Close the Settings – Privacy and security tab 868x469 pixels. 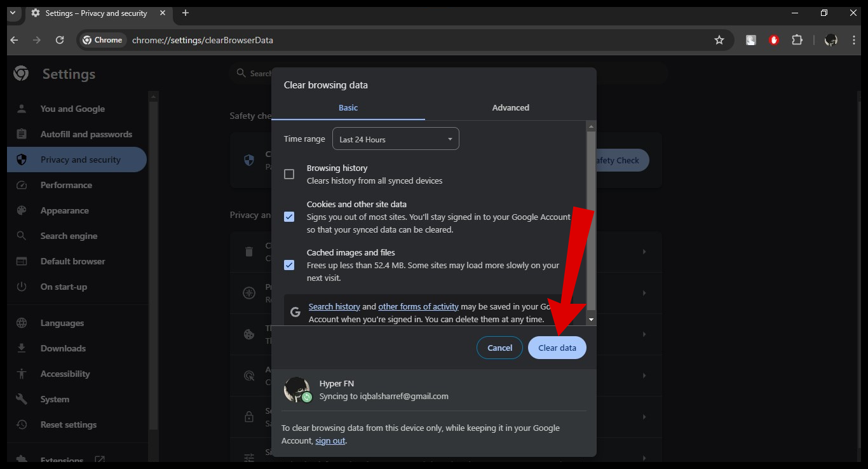163,13
